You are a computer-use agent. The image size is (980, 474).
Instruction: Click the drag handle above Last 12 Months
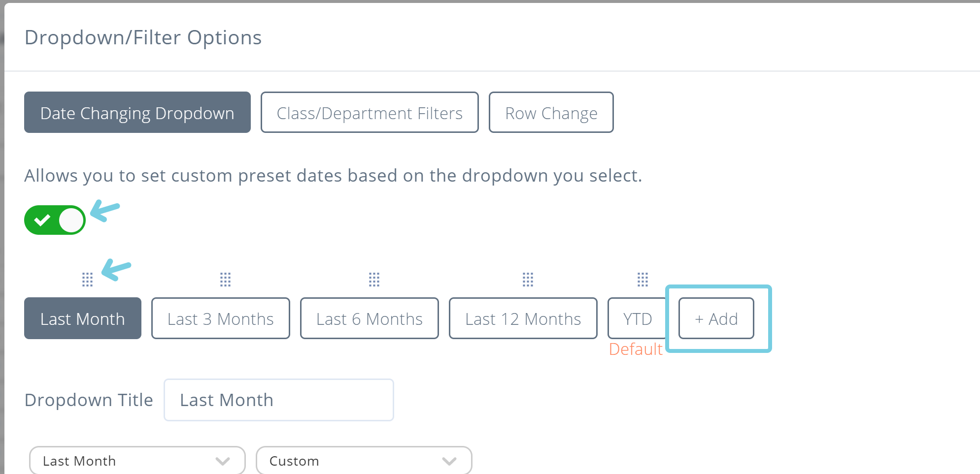point(528,280)
